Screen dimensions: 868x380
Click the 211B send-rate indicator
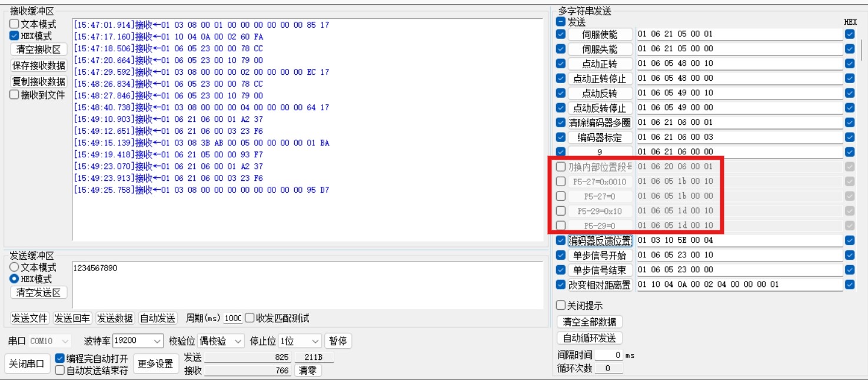point(314,357)
